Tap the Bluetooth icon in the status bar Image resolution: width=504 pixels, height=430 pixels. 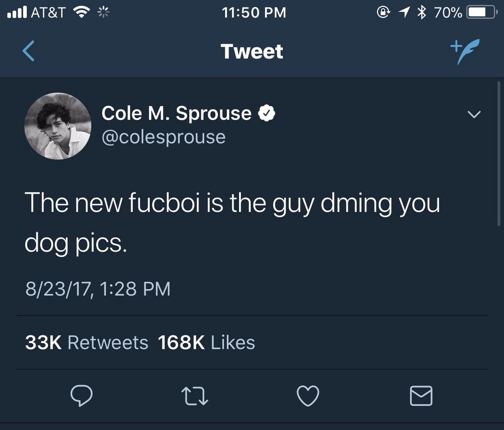(422, 12)
